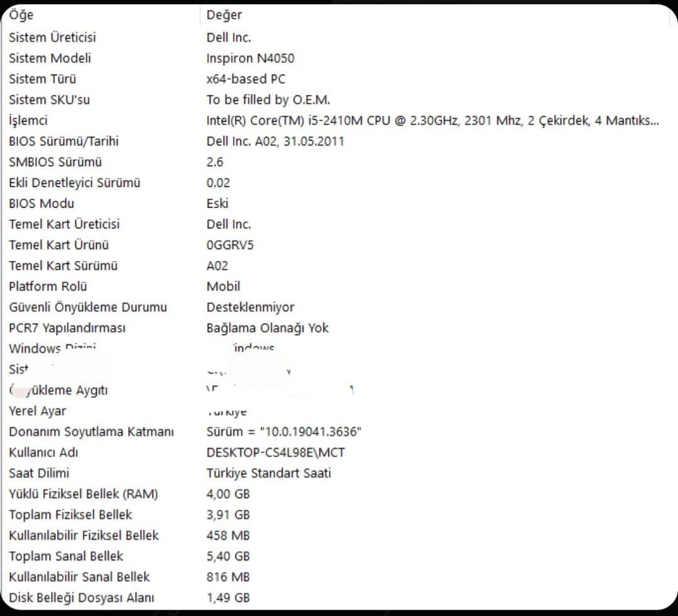Click the BIOS mode value Eski
This screenshot has width=678, height=616.
click(217, 203)
